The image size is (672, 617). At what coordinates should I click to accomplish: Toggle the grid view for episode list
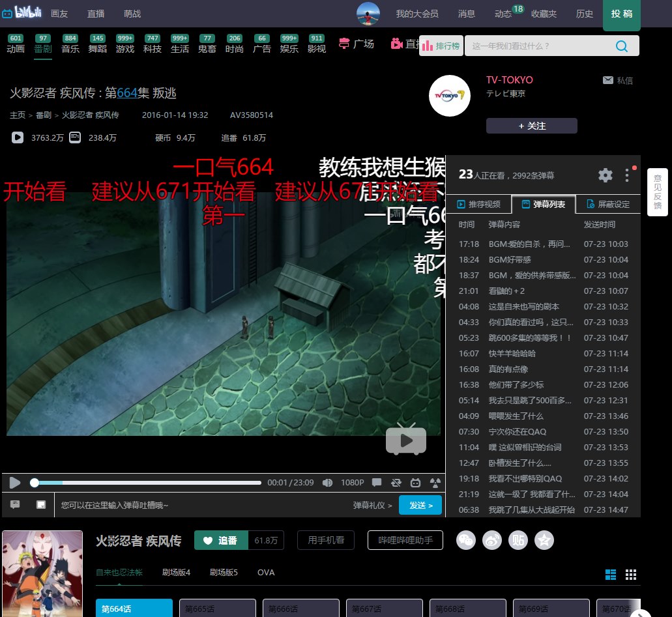click(x=630, y=574)
